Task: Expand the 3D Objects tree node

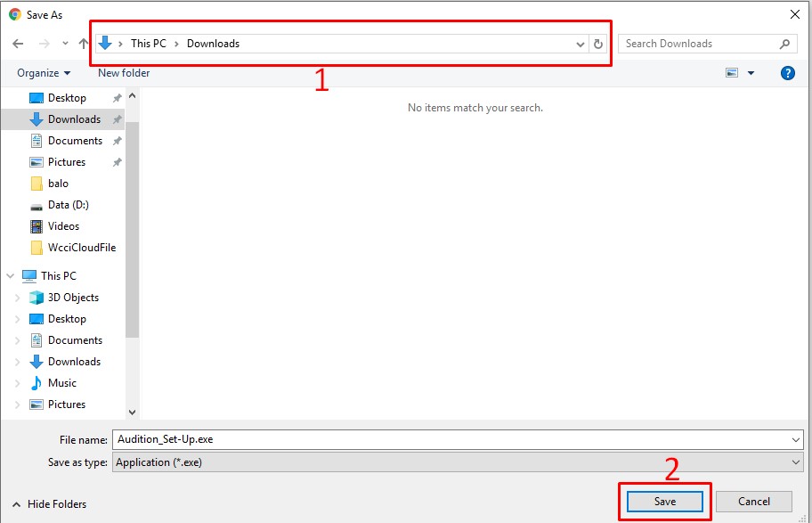Action: point(17,298)
